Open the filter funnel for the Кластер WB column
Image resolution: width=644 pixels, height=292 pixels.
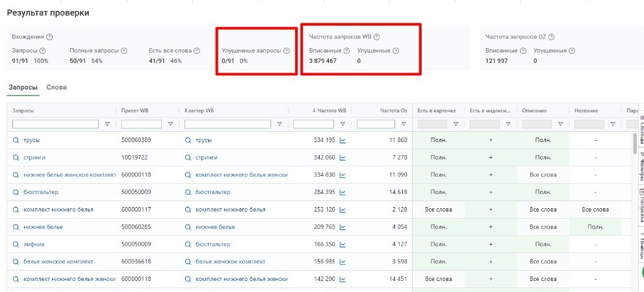(279, 124)
